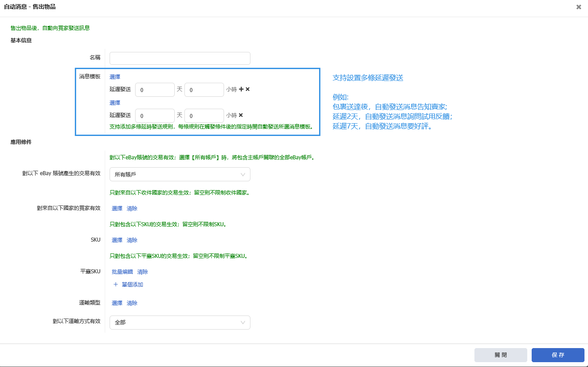Remove the first delay rule with X icon
This screenshot has width=588, height=367.
[247, 89]
